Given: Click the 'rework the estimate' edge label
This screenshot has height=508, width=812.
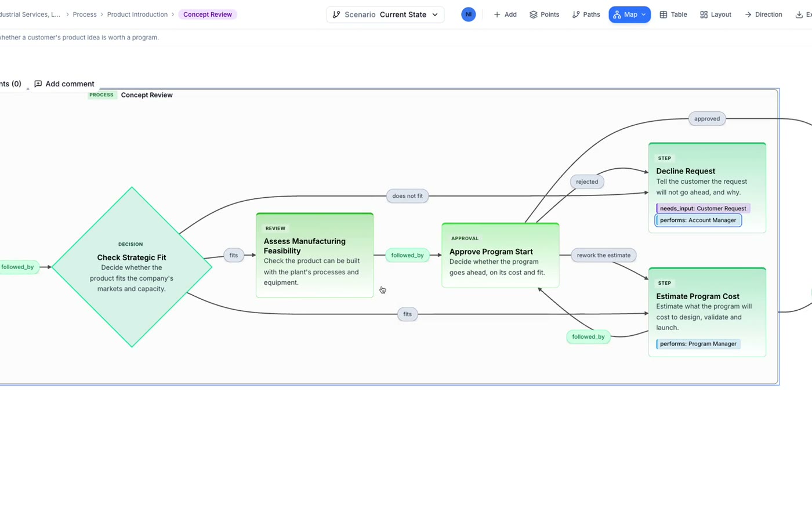Looking at the screenshot, I should pyautogui.click(x=604, y=255).
